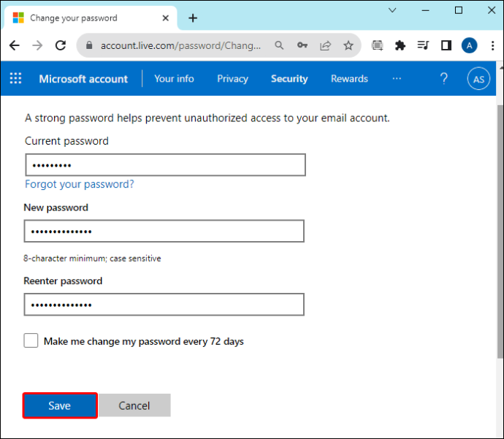
Task: Open the AS account manager avatar
Action: [x=478, y=79]
